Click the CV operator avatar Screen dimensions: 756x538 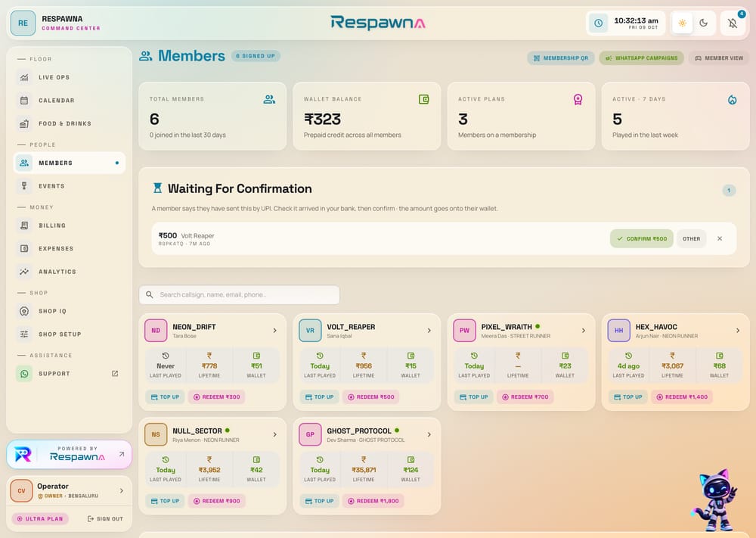[21, 491]
